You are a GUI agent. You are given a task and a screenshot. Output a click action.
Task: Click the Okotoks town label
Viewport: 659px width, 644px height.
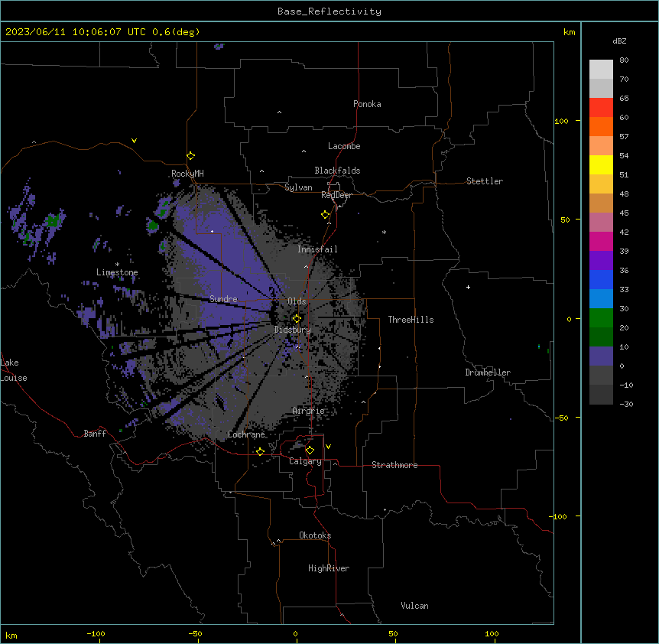click(x=315, y=535)
